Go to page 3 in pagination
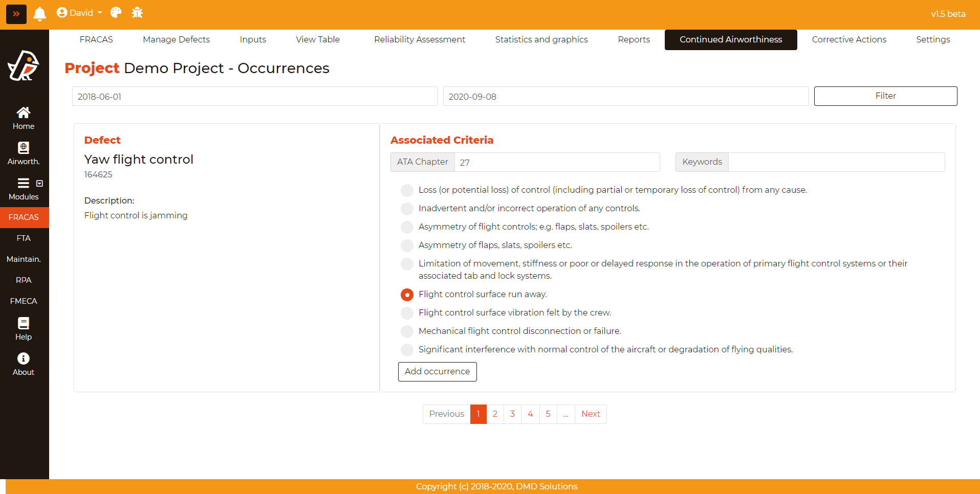The width and height of the screenshot is (980, 494). coord(512,414)
